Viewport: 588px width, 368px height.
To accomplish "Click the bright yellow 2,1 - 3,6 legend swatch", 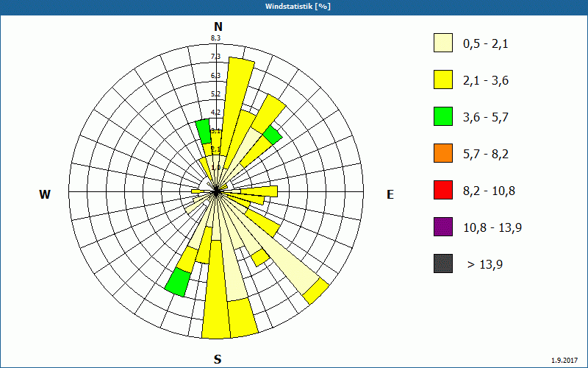I will click(x=443, y=79).
